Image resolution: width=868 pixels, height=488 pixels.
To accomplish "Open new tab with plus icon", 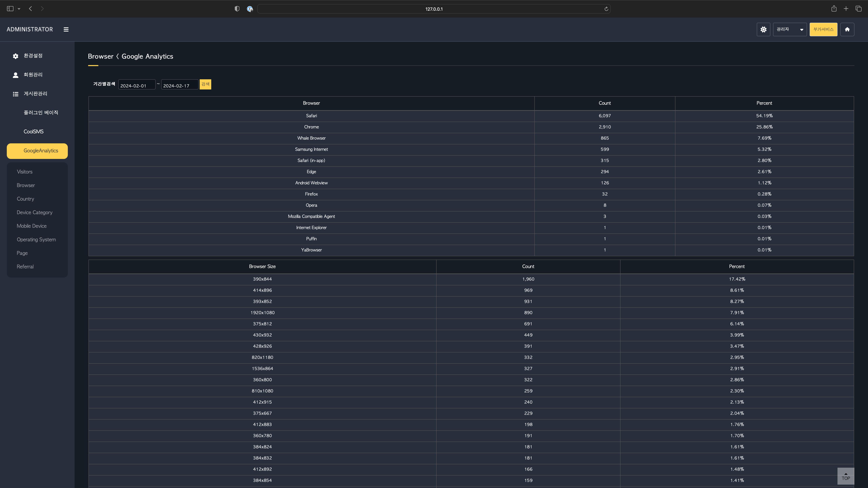I will [x=846, y=9].
